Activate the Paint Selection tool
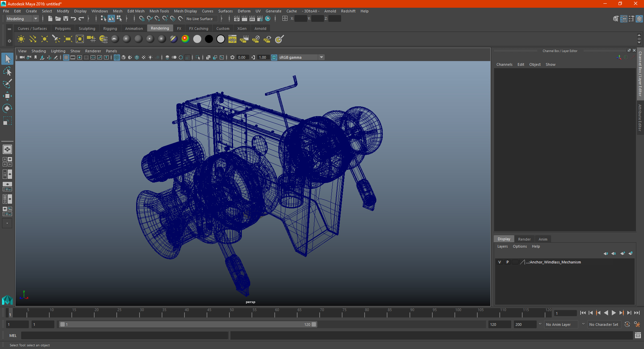 pos(7,84)
